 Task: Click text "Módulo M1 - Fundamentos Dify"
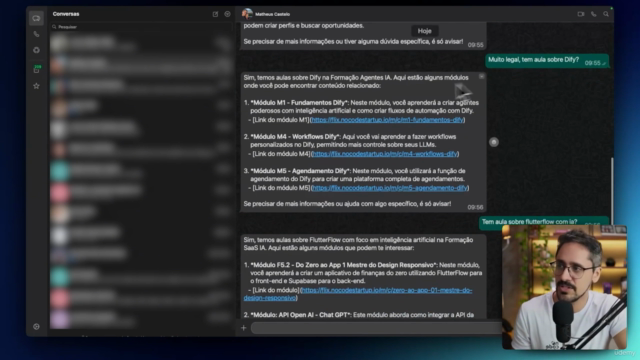click(299, 102)
